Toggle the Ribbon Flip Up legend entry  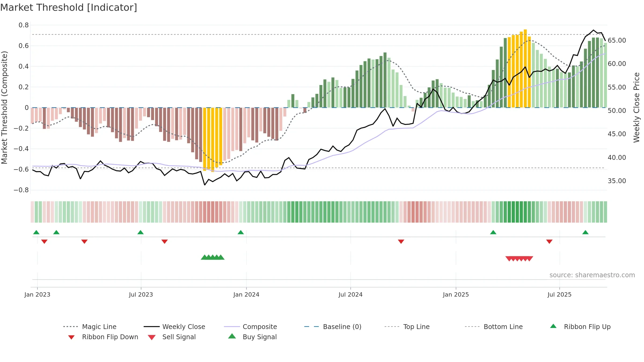[580, 327]
